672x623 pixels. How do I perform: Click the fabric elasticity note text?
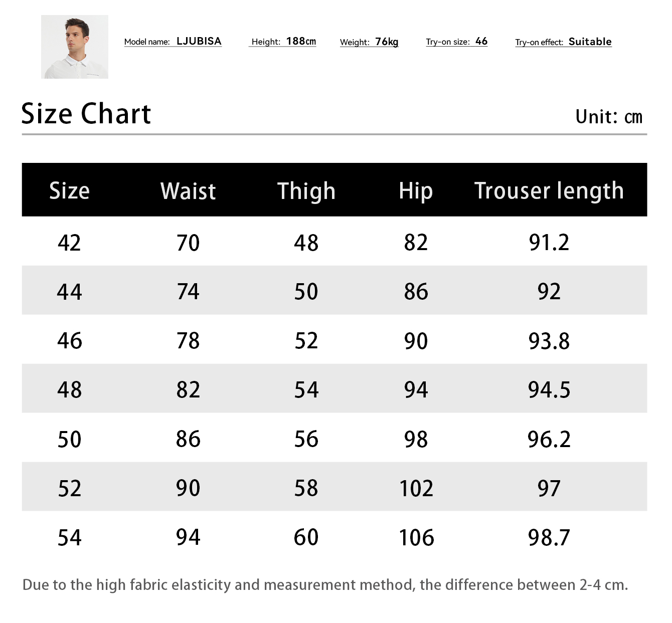click(325, 585)
